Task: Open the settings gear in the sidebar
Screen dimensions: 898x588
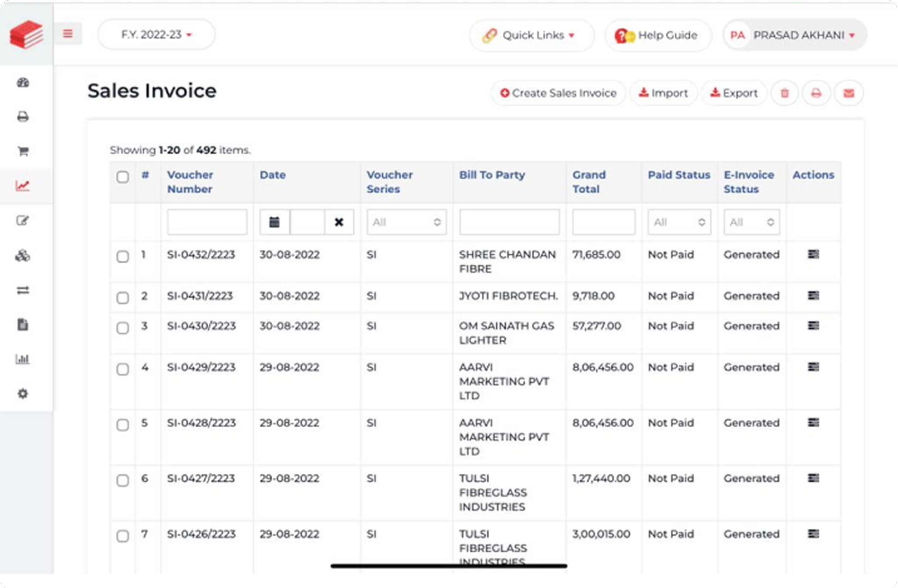Action: click(24, 394)
